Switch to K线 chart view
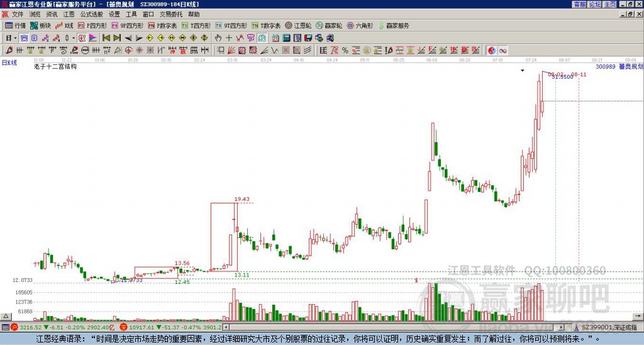Image resolution: width=644 pixels, height=345 pixels. point(64,25)
